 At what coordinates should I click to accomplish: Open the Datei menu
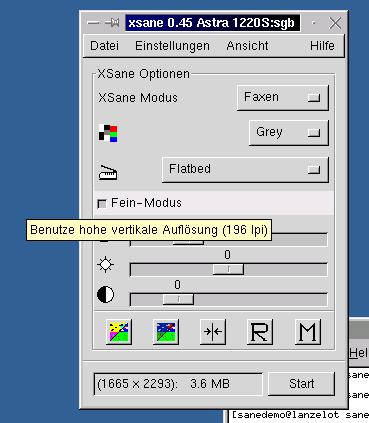coord(104,46)
